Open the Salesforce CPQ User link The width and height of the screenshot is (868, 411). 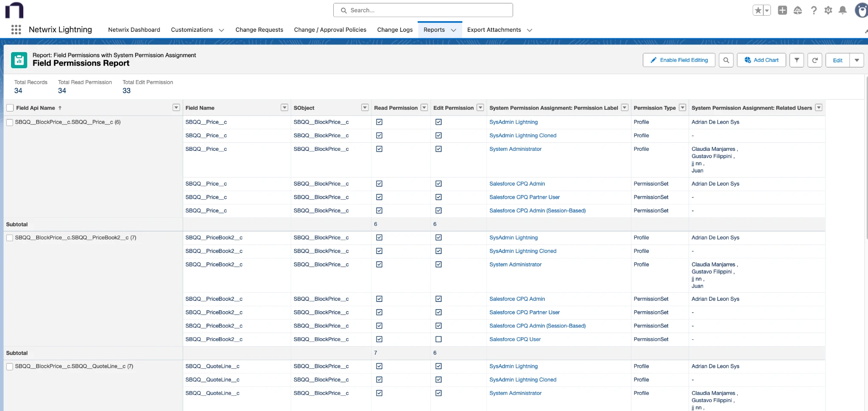click(x=515, y=339)
